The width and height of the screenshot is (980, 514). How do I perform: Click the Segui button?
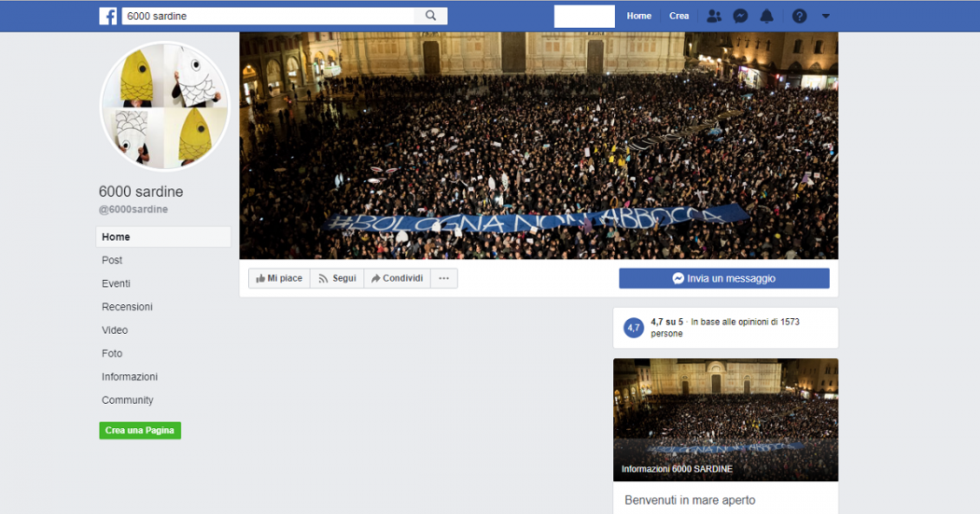coord(337,279)
